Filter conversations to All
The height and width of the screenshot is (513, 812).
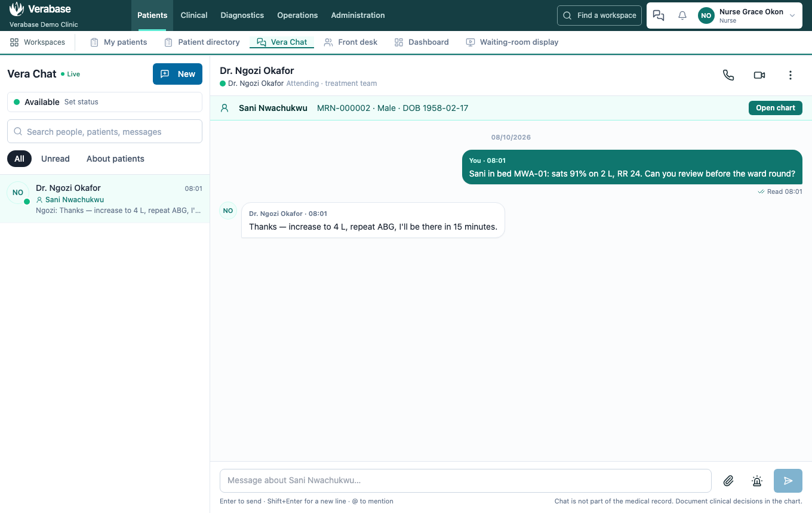coord(19,159)
